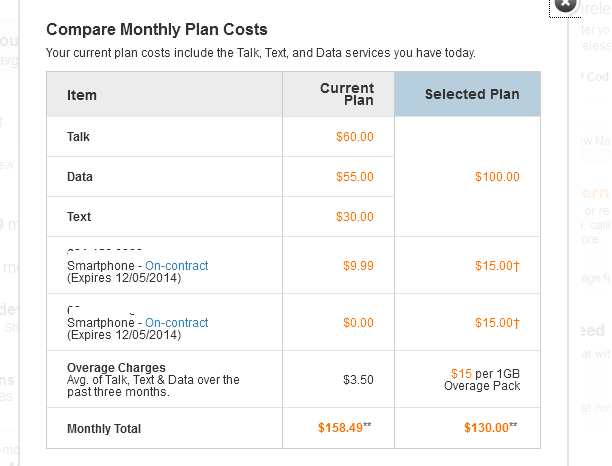Click the Overage Charges row heading
This screenshot has width=612, height=466.
tap(116, 367)
